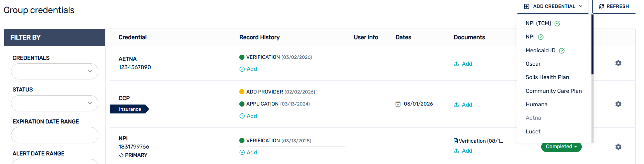Open gear settings for NPI credential
The height and width of the screenshot is (164, 644).
point(618,147)
